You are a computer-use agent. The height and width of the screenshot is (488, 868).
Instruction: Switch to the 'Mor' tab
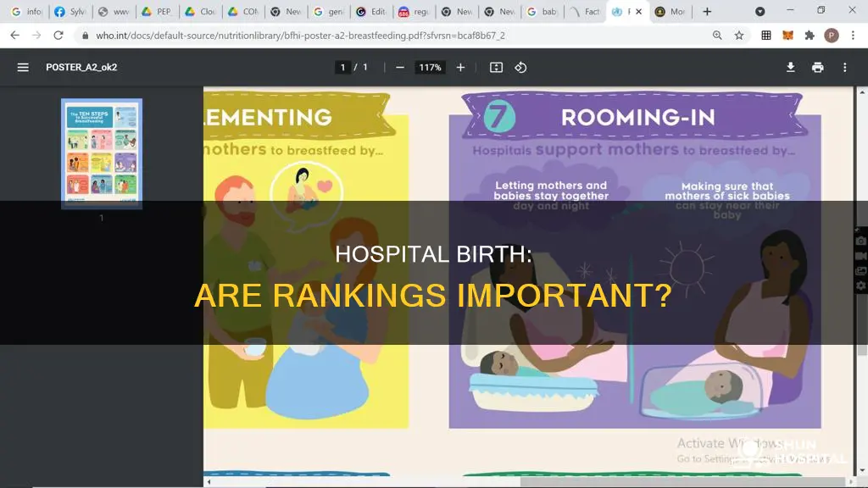[x=670, y=12]
